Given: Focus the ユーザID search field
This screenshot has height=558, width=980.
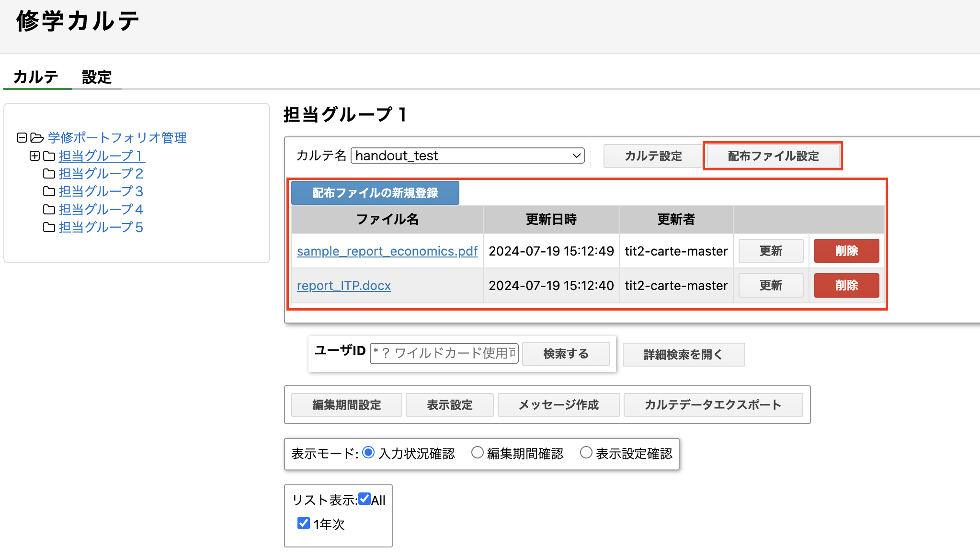Looking at the screenshot, I should (444, 353).
